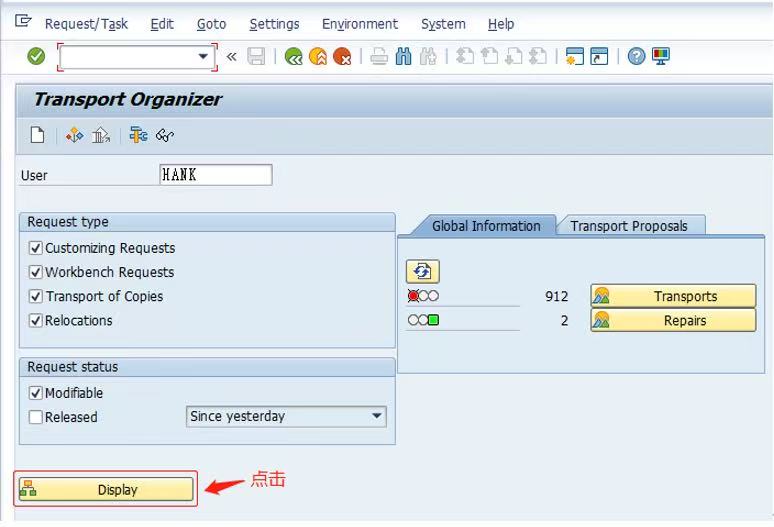Click the hierarchy settings icon in toolbar
Viewport: 774px width, 527px height.
138,135
